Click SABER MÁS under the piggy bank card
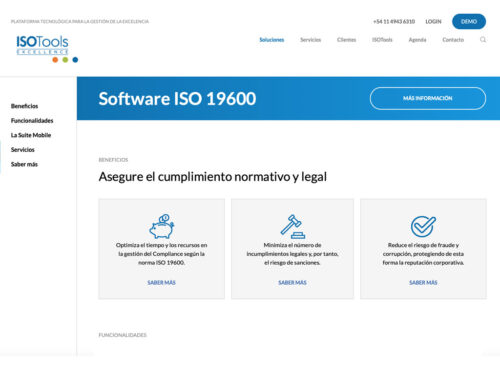 tap(162, 283)
